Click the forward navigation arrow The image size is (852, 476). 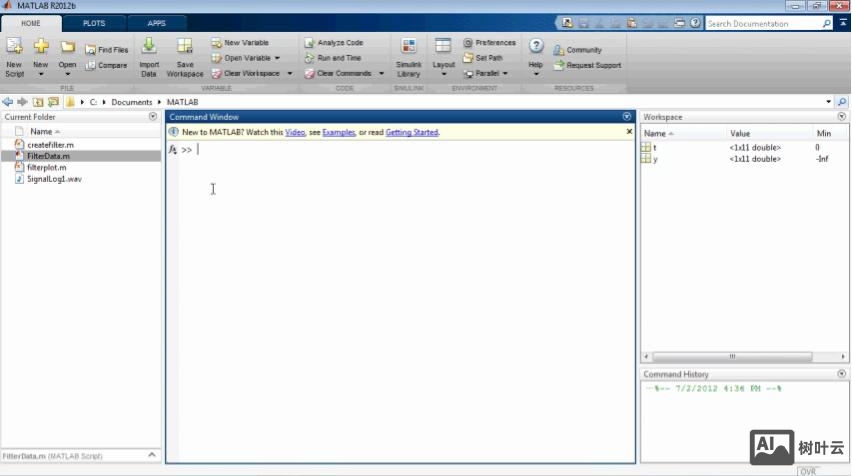(22, 102)
